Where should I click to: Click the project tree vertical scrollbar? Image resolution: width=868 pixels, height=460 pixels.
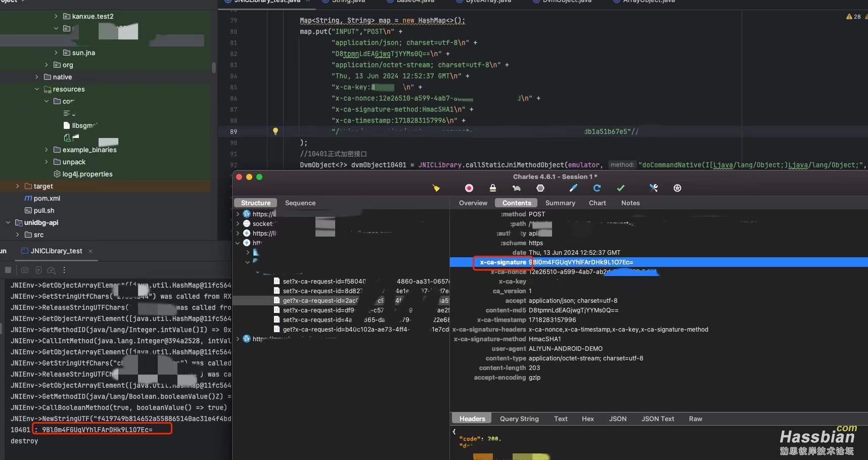tap(213, 68)
